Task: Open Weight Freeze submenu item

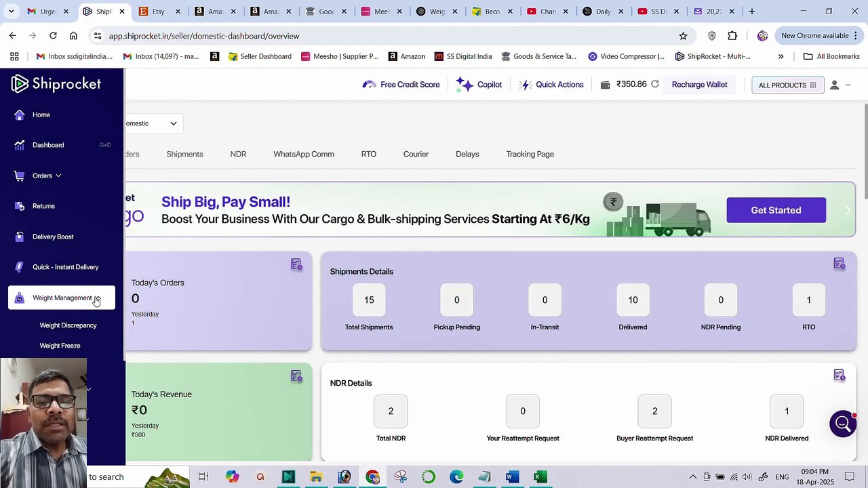Action: [x=60, y=346]
